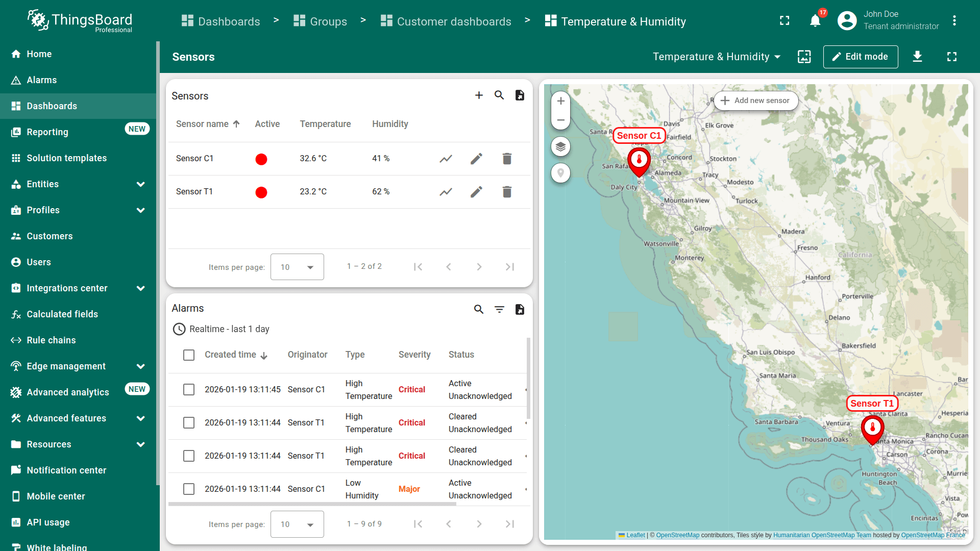
Task: Click the Edit mode button
Action: (x=860, y=57)
